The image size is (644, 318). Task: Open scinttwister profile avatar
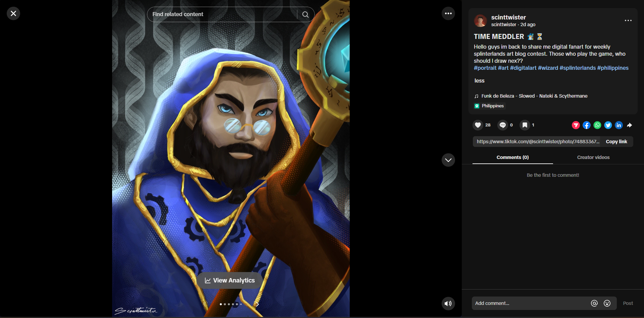tap(481, 21)
